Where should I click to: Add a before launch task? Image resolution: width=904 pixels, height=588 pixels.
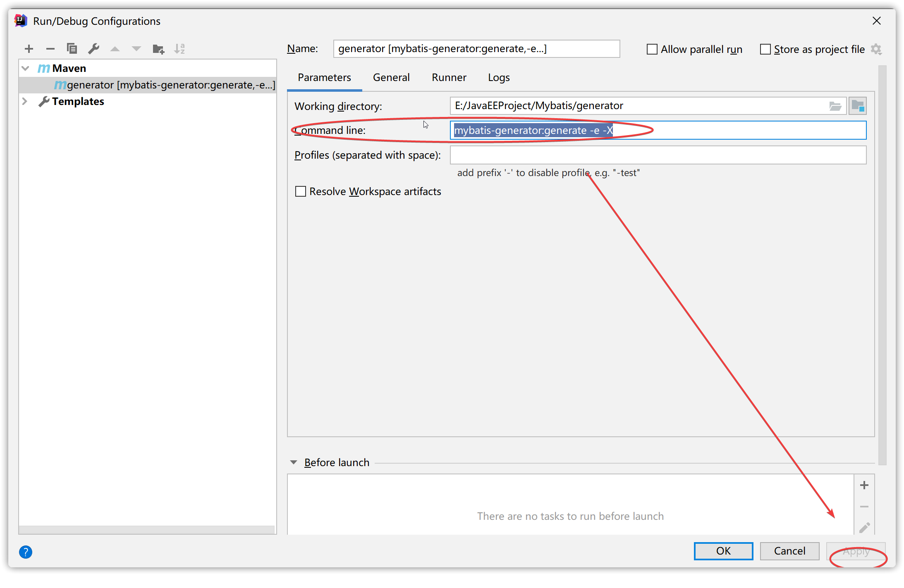(x=864, y=485)
